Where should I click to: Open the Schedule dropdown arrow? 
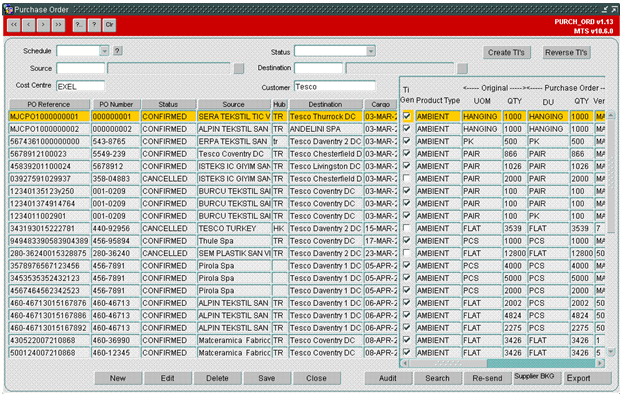click(x=104, y=51)
